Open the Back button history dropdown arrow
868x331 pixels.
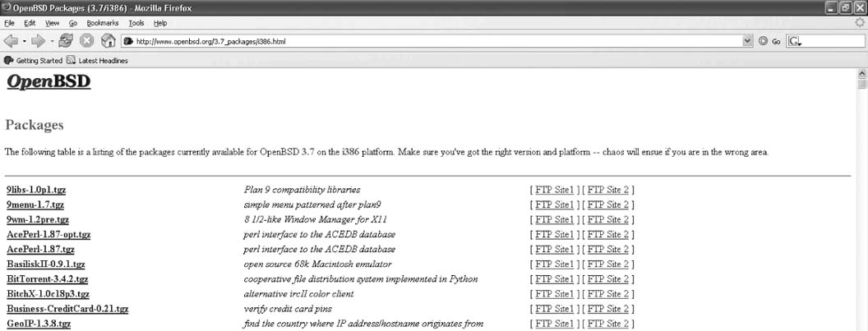pyautogui.click(x=25, y=40)
